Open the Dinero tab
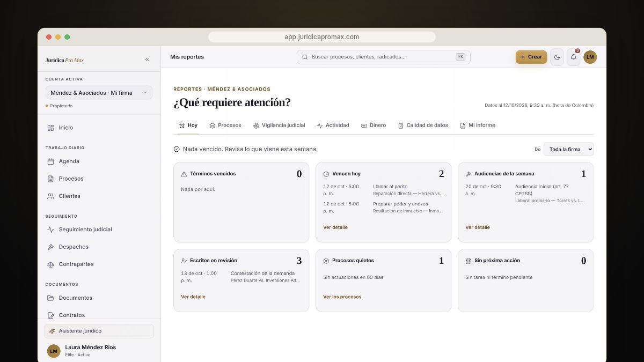The image size is (644, 362). point(374,125)
